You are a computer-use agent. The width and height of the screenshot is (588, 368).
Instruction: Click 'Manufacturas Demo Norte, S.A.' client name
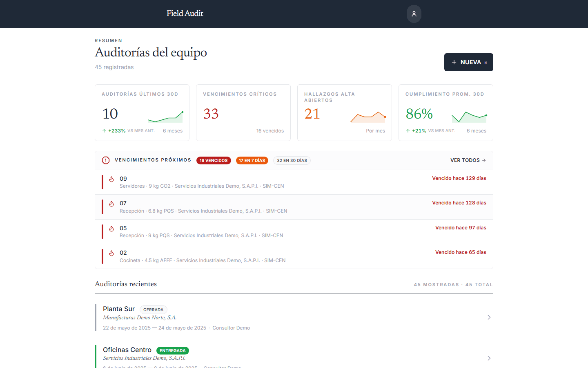point(140,318)
